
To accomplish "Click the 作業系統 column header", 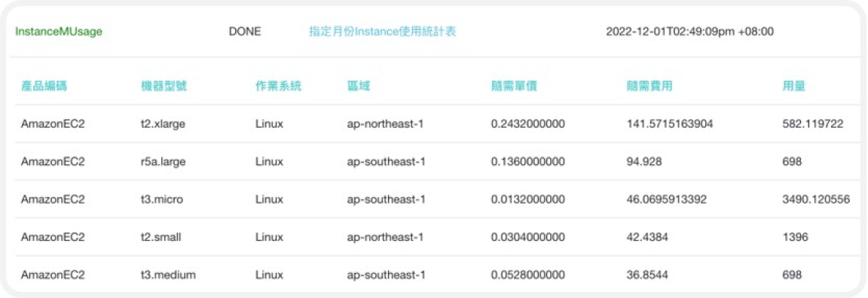I will tap(279, 86).
